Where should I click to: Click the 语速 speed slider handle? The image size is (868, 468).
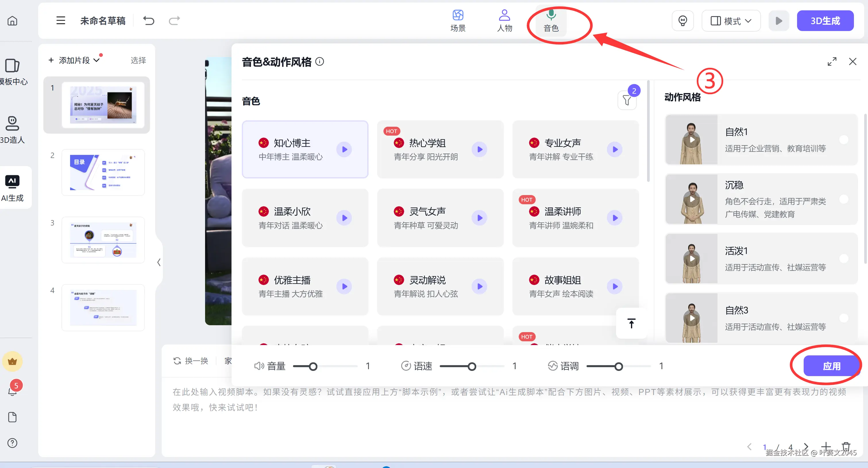pos(472,366)
